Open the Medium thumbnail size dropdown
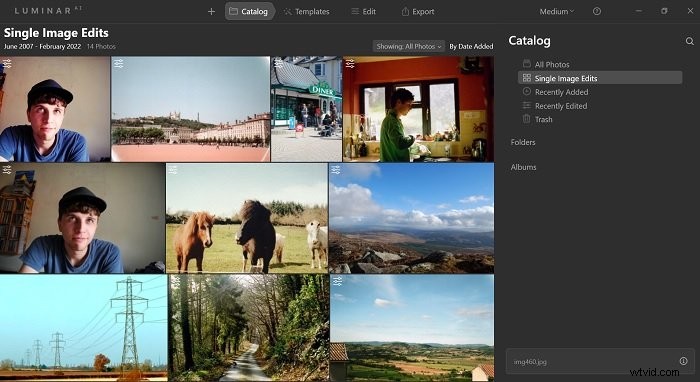The image size is (700, 382). (557, 12)
